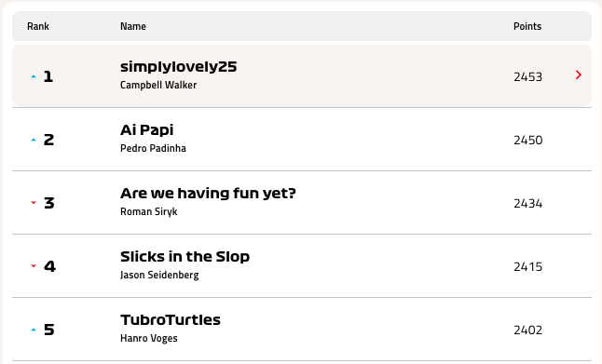This screenshot has height=364, width=602.
Task: Click the red chevron arrow beside simplylovely25
Action: [579, 74]
